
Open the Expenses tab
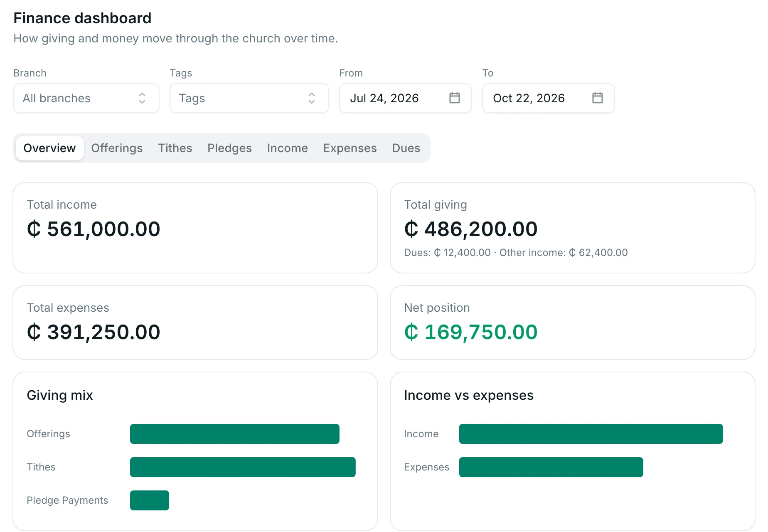coord(350,148)
